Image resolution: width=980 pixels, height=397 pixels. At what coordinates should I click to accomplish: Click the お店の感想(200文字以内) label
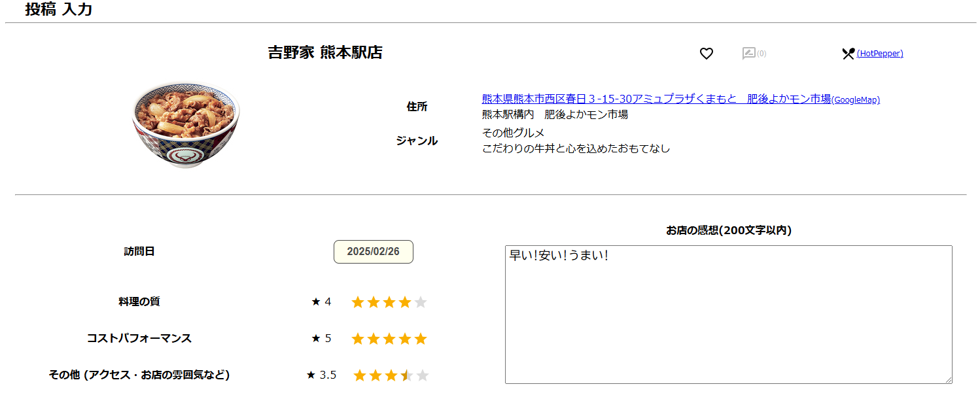[729, 230]
